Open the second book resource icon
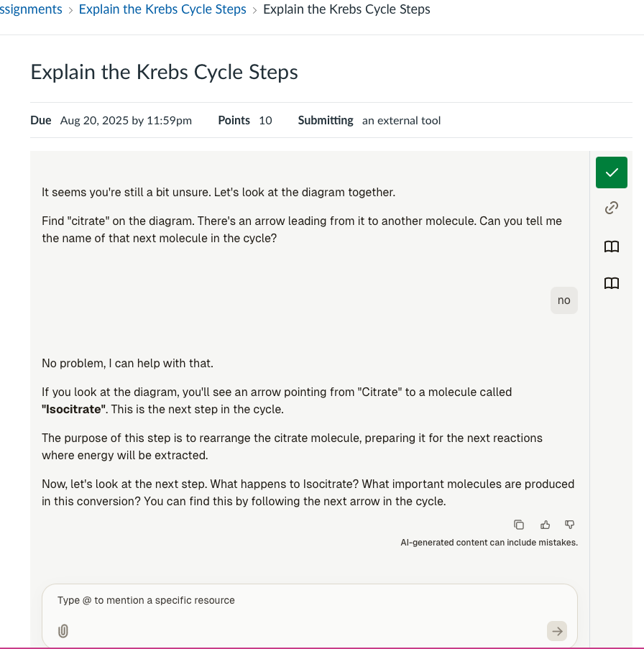Screen dimensions: 644x649 (611, 283)
